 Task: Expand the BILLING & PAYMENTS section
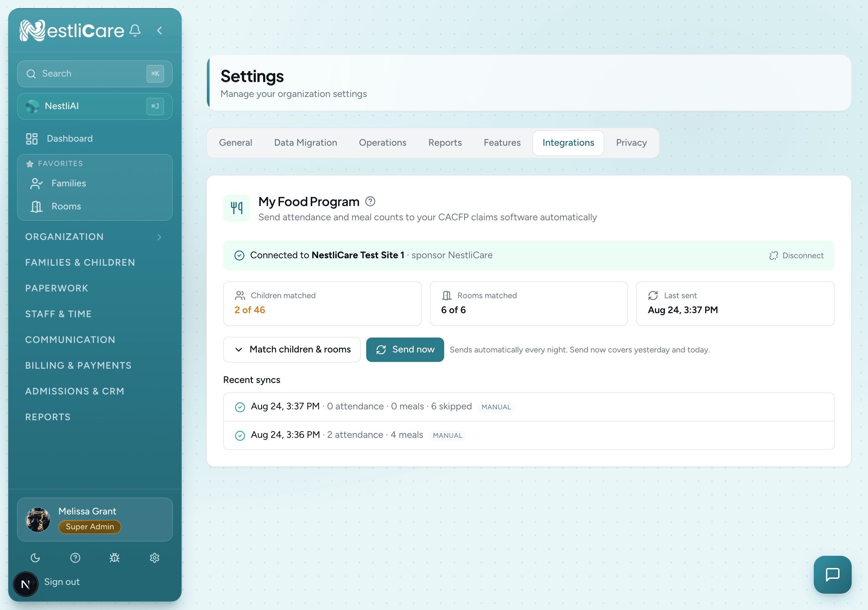coord(95,365)
